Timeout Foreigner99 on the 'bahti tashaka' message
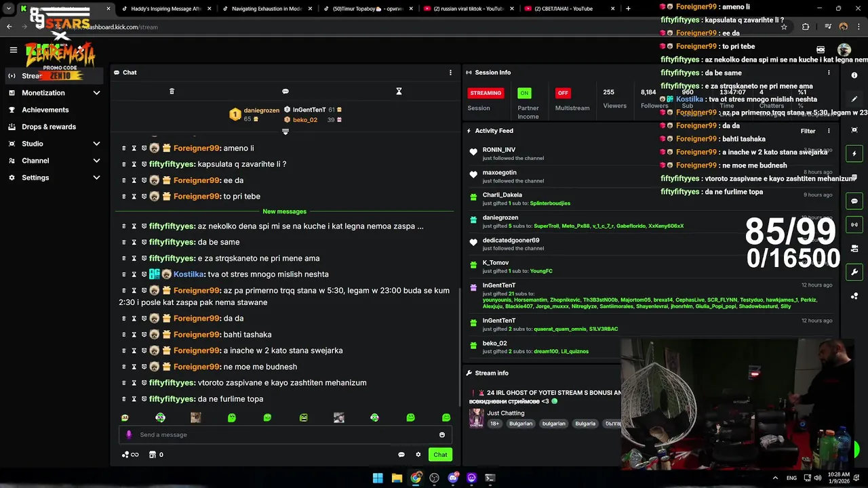The height and width of the screenshot is (488, 868). pyautogui.click(x=134, y=334)
